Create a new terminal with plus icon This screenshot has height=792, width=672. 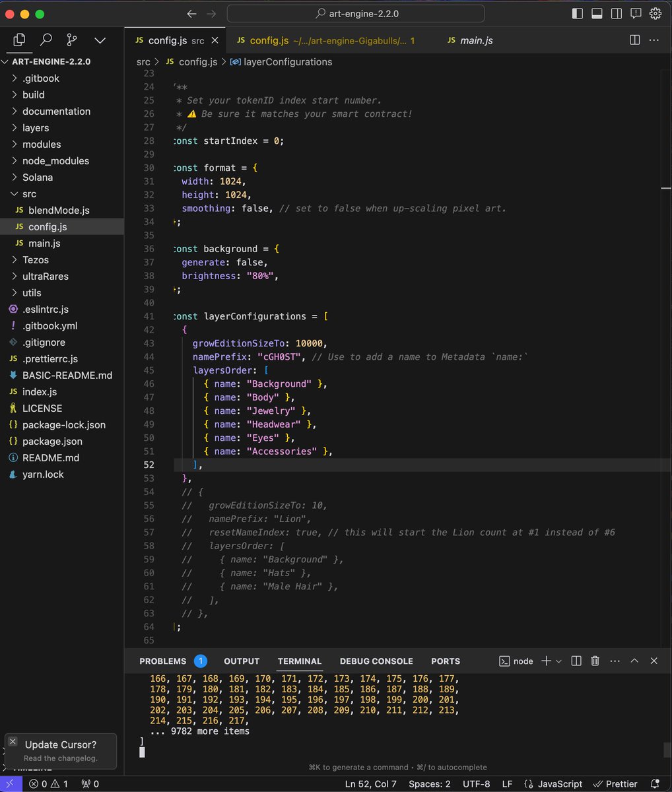coord(546,661)
